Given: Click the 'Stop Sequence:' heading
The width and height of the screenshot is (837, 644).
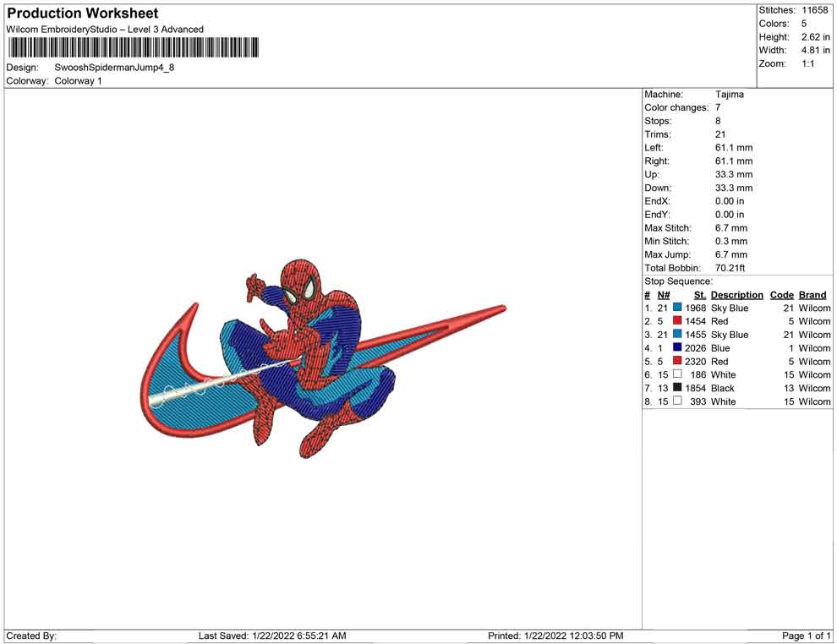Looking at the screenshot, I should [678, 281].
